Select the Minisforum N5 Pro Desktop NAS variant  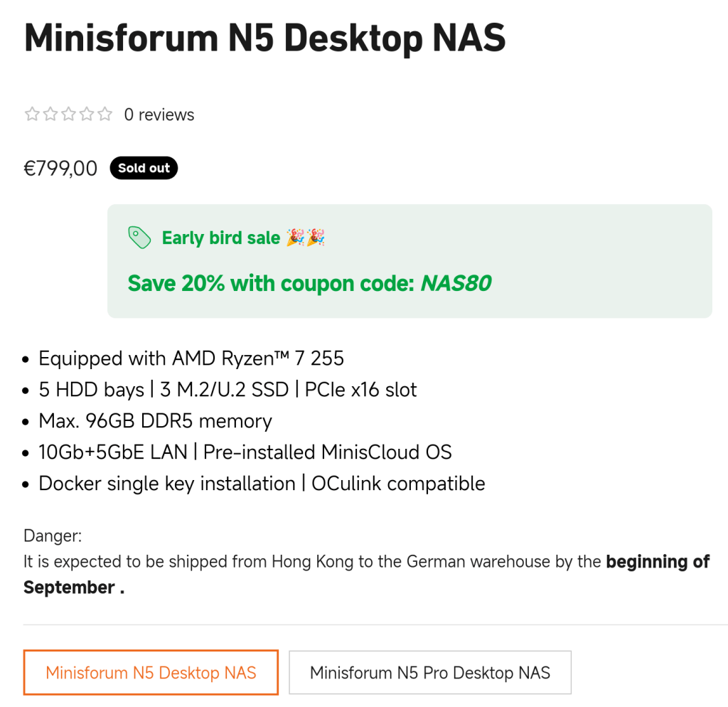430,673
